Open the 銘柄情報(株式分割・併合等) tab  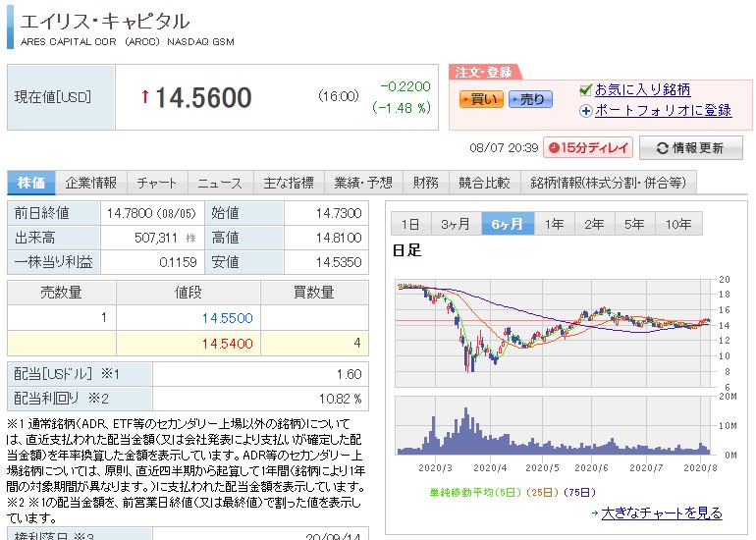(609, 183)
